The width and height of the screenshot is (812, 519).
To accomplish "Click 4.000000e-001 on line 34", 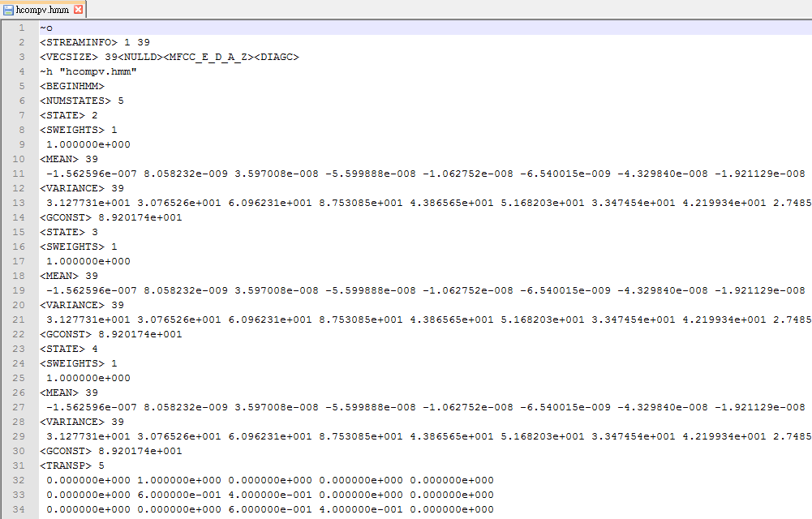I will [x=361, y=509].
